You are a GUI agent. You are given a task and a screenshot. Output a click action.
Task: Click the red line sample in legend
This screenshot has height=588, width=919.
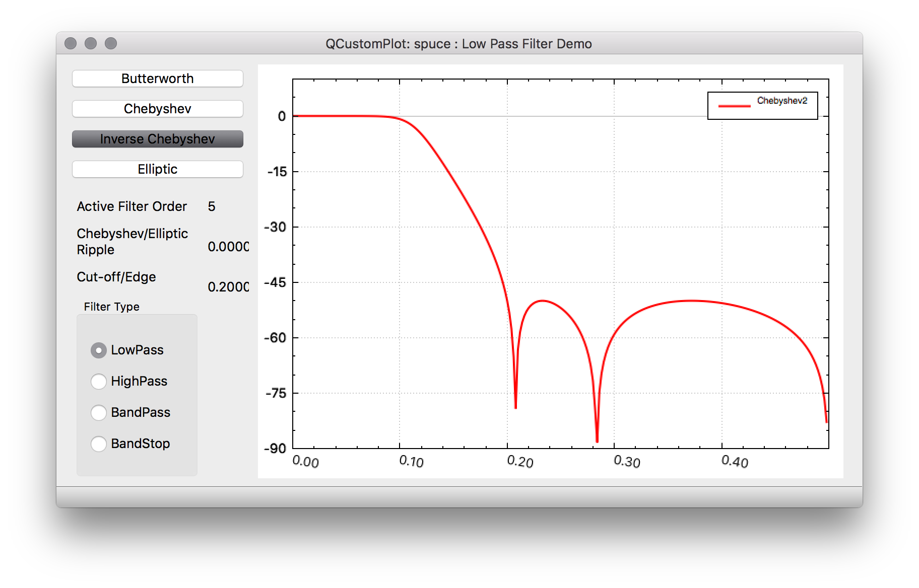pyautogui.click(x=734, y=106)
